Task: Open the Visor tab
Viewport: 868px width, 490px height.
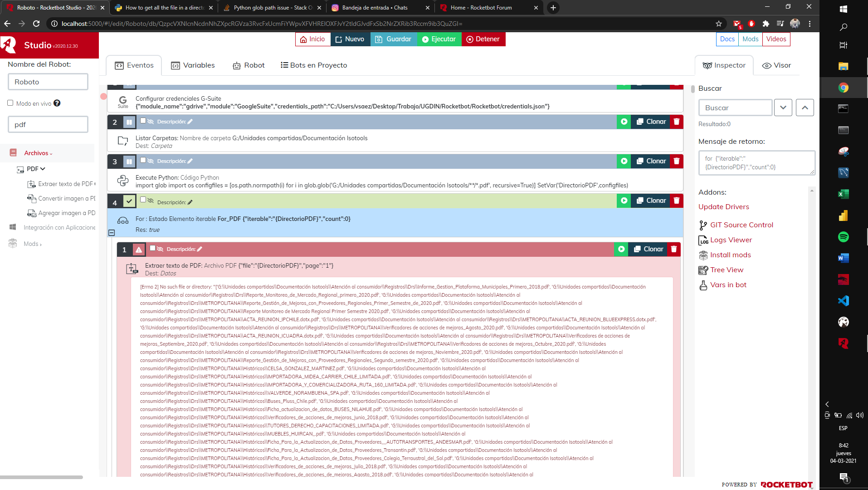Action: (x=776, y=65)
